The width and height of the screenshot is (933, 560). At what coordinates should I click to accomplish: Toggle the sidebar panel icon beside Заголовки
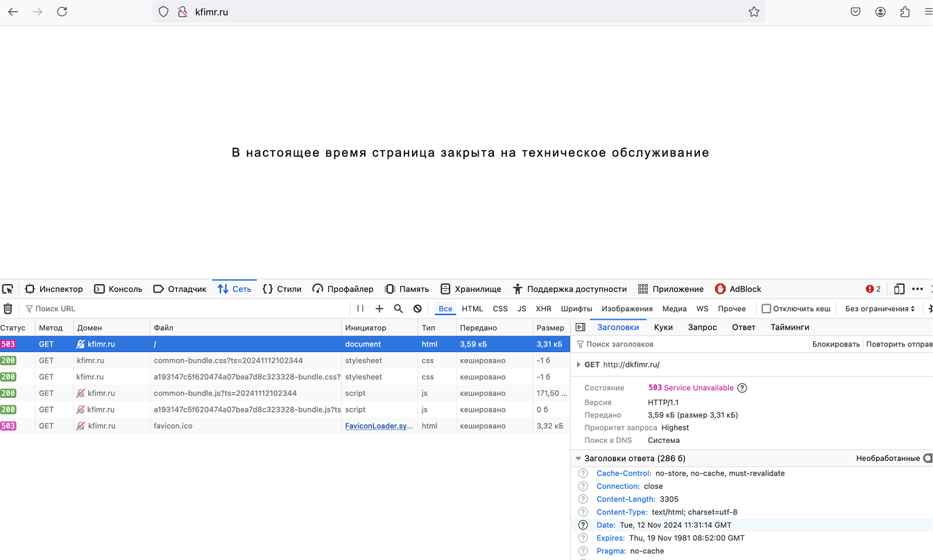point(581,327)
